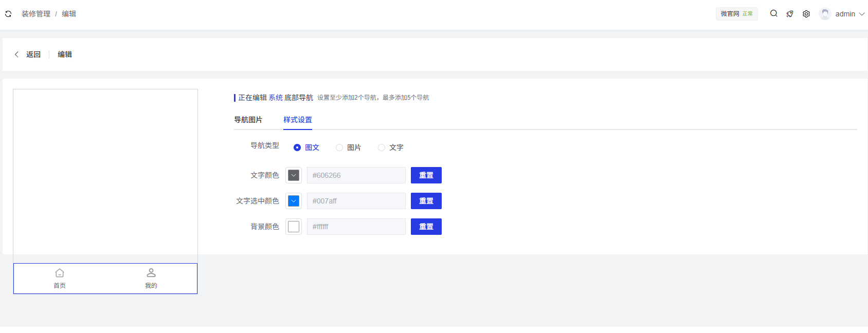Expand the admin user dropdown

pos(861,14)
